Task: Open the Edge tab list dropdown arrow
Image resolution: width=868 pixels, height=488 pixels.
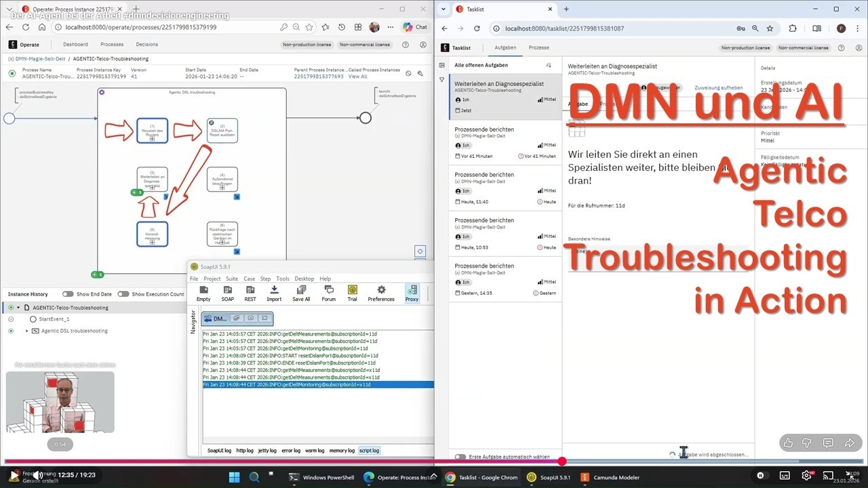Action: point(9,9)
